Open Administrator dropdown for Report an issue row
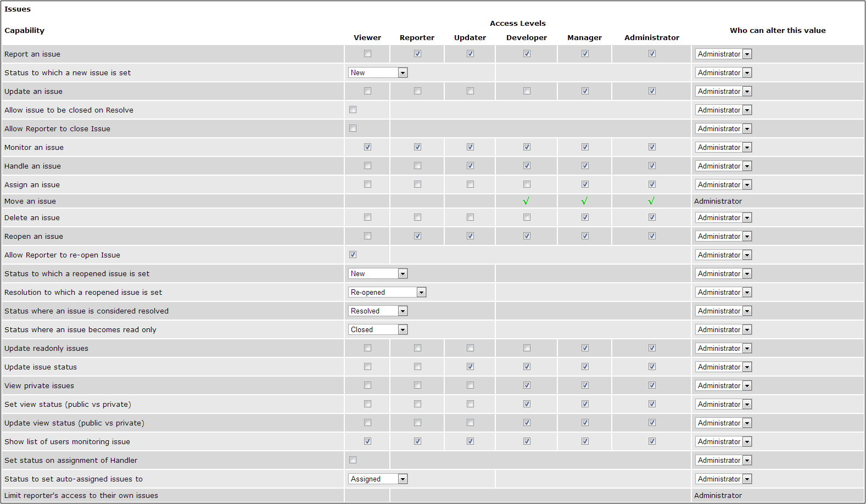The image size is (866, 504). 723,54
